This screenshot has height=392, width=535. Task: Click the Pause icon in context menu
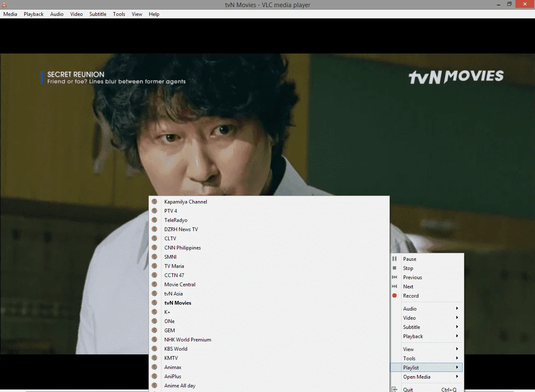point(394,259)
